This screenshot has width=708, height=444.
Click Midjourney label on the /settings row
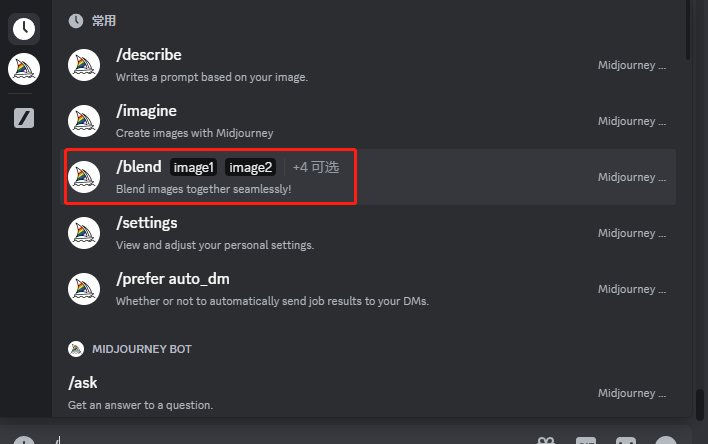click(632, 233)
